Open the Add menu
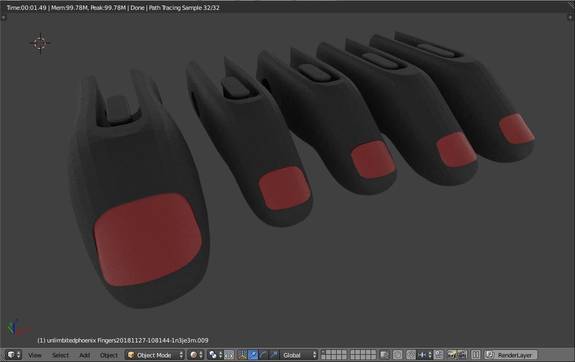This screenshot has height=362, width=575. tap(84, 355)
